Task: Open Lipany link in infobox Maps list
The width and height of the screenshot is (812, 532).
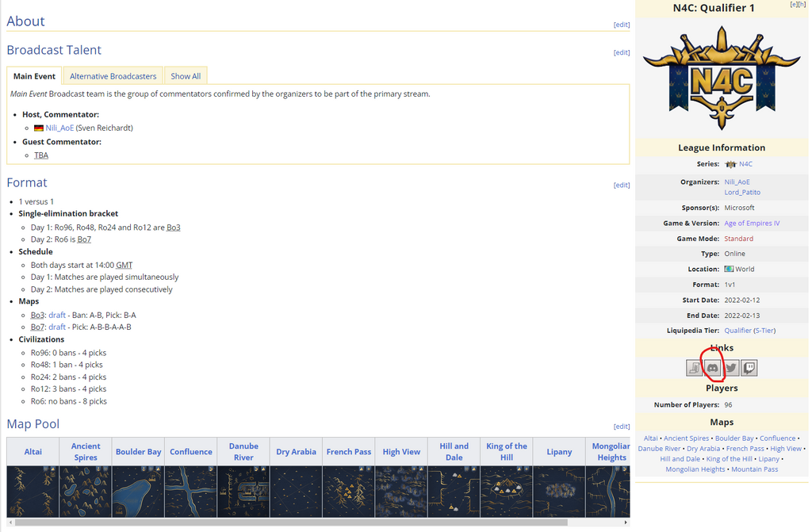Action: 768,459
